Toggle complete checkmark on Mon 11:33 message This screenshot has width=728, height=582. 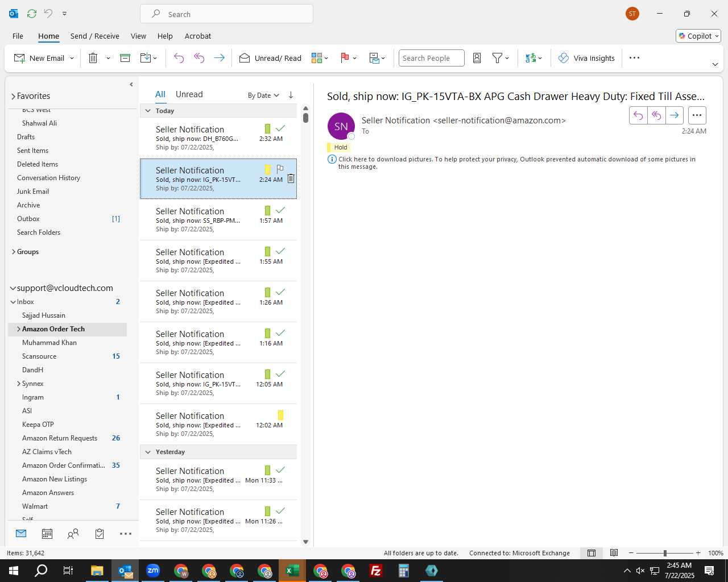click(280, 470)
